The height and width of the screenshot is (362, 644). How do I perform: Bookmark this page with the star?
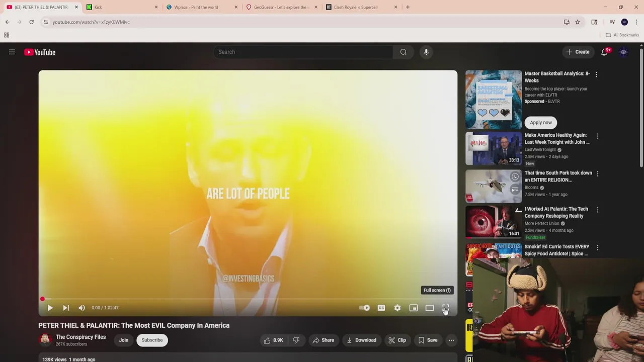pos(578,22)
